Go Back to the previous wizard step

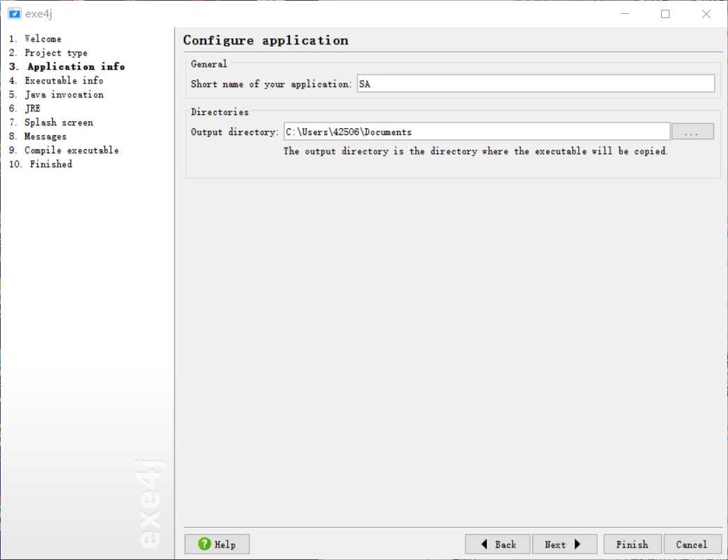pyautogui.click(x=497, y=544)
